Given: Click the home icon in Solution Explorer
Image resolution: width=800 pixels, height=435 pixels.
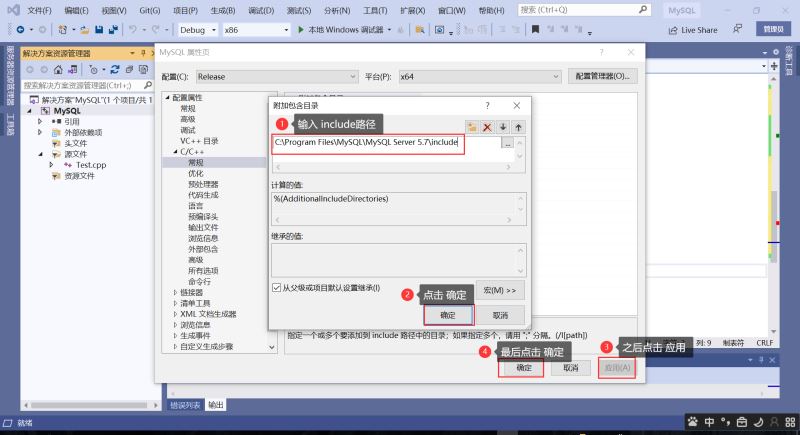Looking at the screenshot, I should pos(57,70).
